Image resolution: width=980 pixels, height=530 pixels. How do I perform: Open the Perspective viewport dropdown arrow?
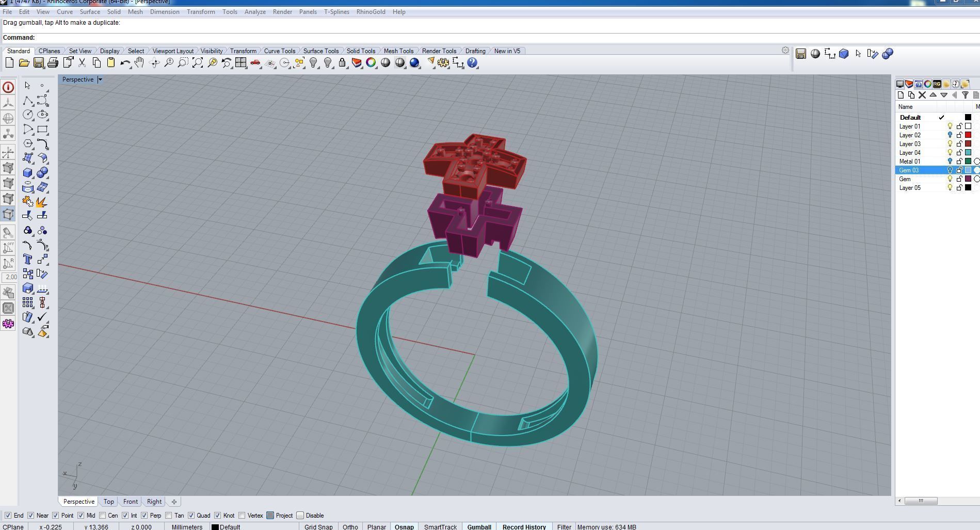point(100,79)
